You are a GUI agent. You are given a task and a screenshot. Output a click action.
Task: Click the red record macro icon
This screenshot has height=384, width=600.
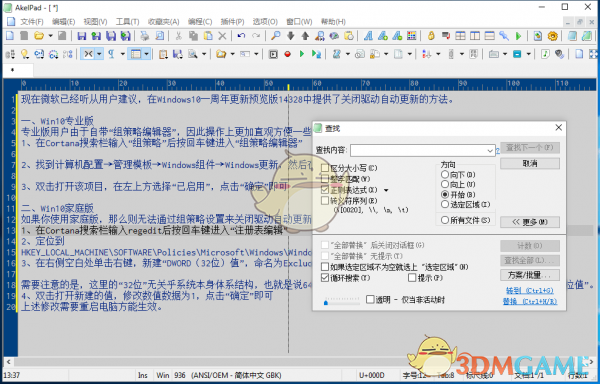[x=287, y=54]
